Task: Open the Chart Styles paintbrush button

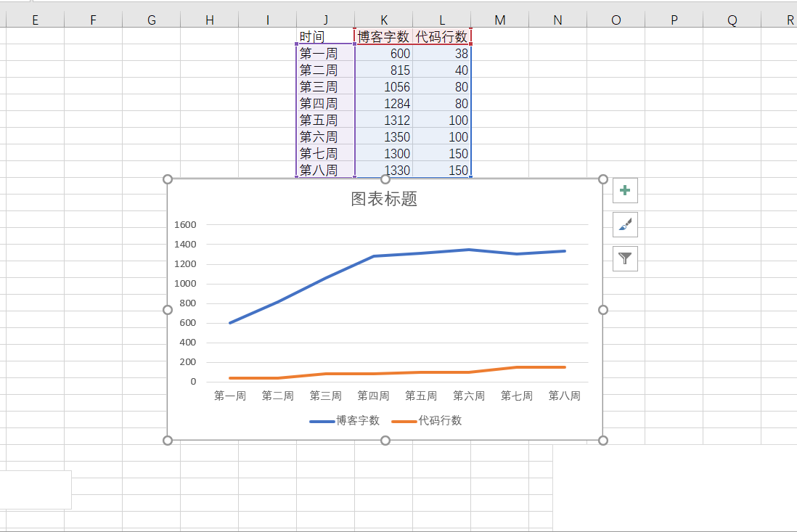Action: point(625,224)
